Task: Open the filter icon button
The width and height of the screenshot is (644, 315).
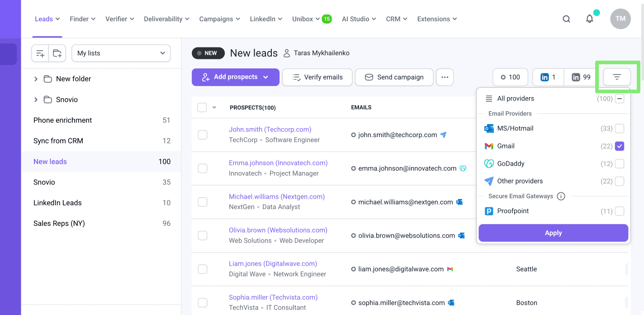Action: (616, 77)
